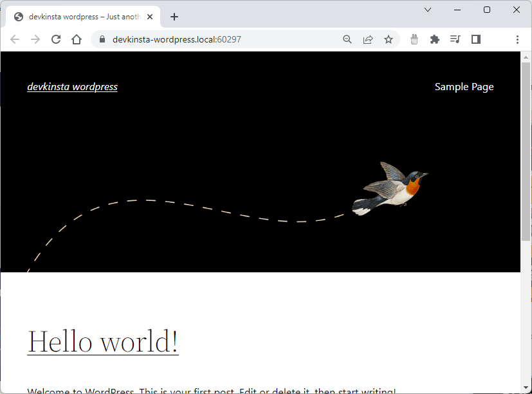Open a new browser tab
The width and height of the screenshot is (532, 394).
click(174, 16)
